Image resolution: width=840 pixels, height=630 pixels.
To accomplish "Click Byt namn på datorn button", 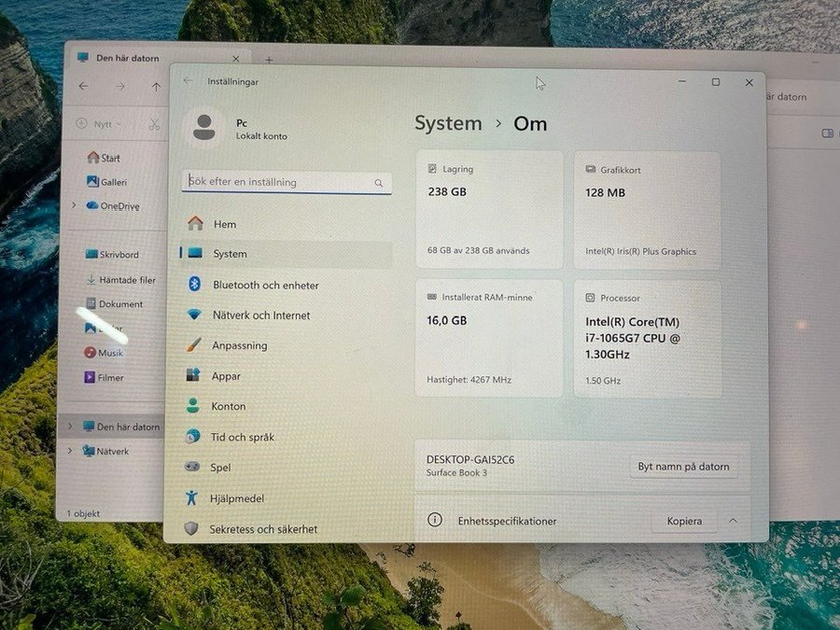I will click(x=683, y=467).
